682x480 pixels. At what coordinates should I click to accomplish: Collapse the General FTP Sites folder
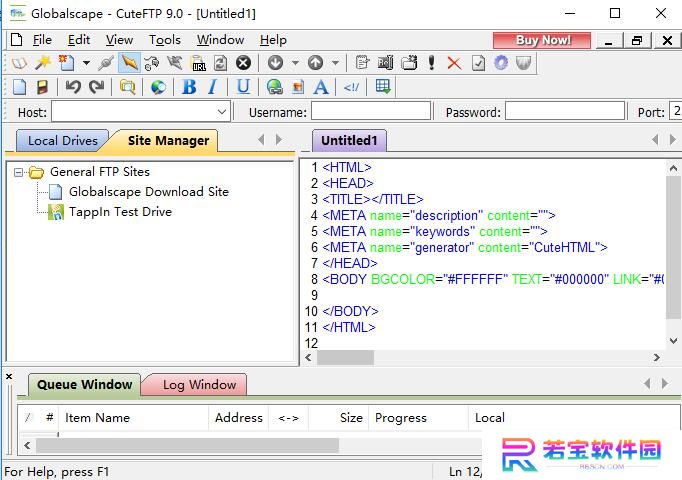pyautogui.click(x=18, y=173)
